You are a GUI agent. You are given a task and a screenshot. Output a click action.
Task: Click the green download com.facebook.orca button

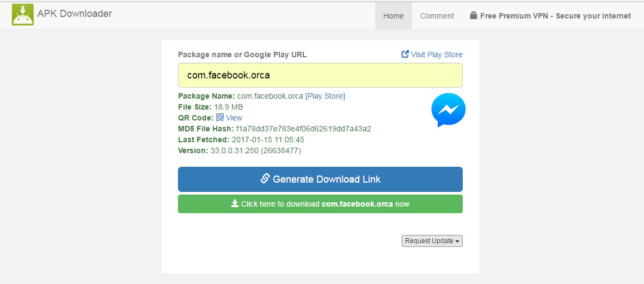click(320, 204)
